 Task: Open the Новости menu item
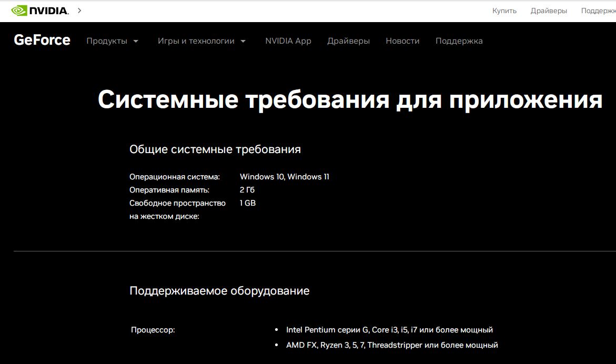click(x=402, y=41)
